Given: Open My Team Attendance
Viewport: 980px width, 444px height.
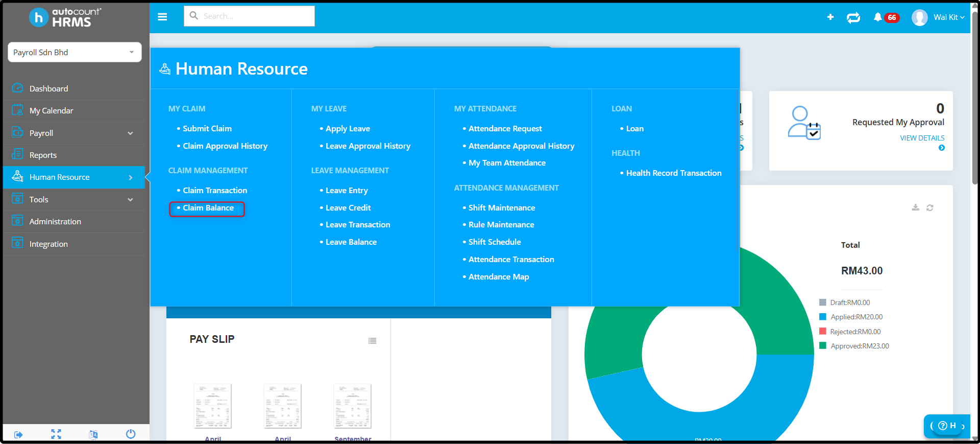Looking at the screenshot, I should point(507,163).
